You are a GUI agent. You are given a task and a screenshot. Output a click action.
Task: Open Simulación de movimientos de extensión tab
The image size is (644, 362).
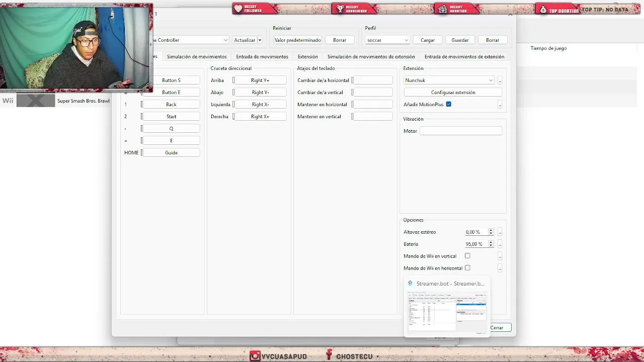(371, 57)
